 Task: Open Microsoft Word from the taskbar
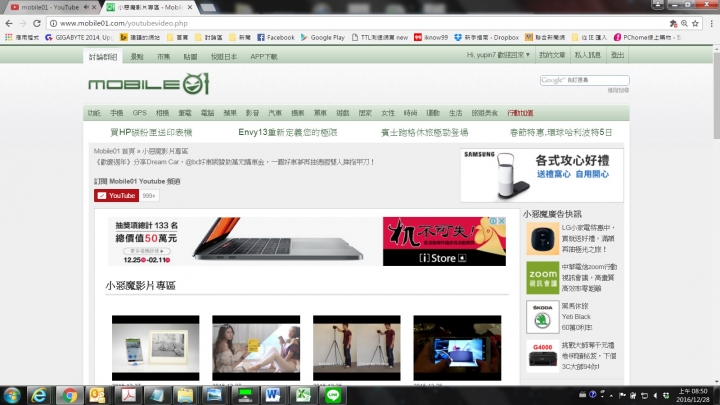(273, 395)
